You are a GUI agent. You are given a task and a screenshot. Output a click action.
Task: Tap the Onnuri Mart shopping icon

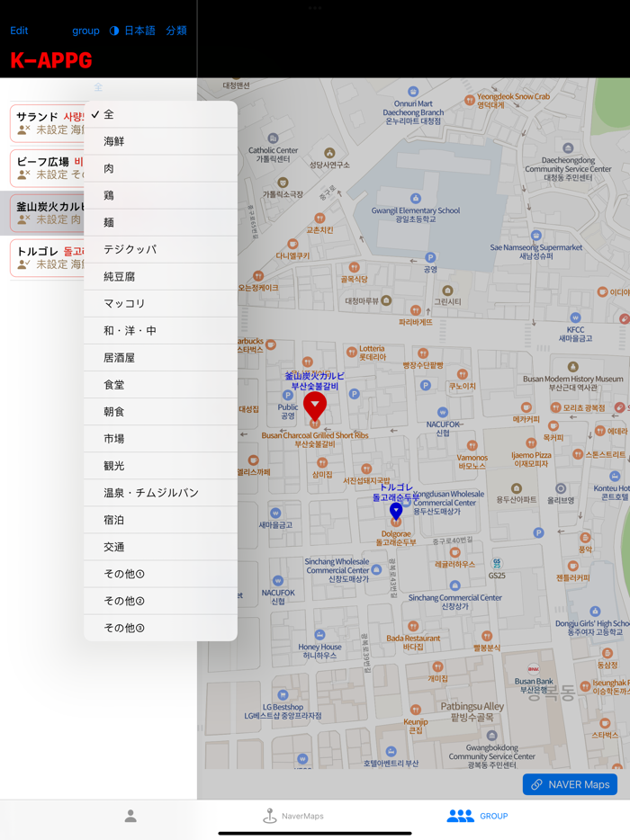pyautogui.click(x=413, y=92)
